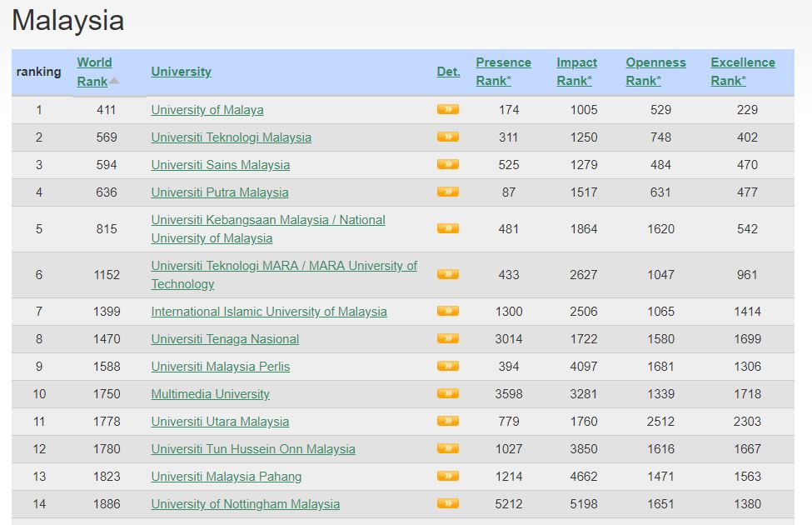Open International Islamic University of Malaysia link
The width and height of the screenshot is (812, 525).
tap(269, 312)
